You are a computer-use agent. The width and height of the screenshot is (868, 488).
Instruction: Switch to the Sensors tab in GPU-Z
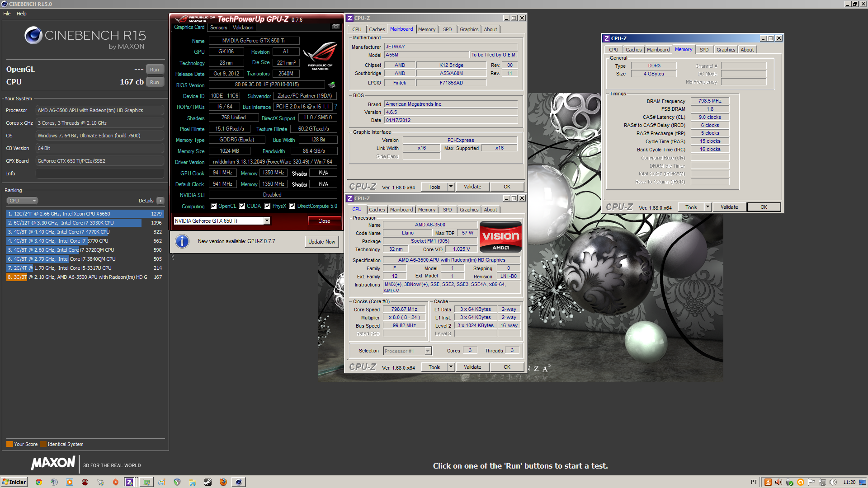[219, 28]
